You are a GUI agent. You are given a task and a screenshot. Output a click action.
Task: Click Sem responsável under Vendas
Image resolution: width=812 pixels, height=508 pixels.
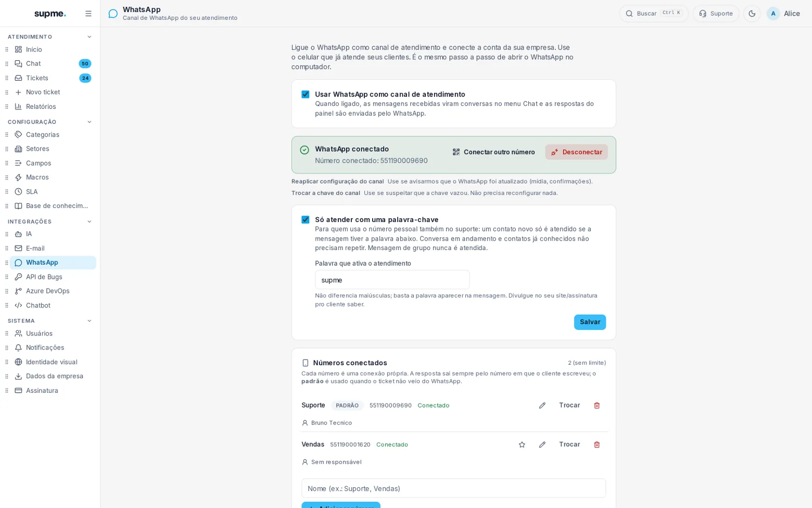[x=336, y=462]
